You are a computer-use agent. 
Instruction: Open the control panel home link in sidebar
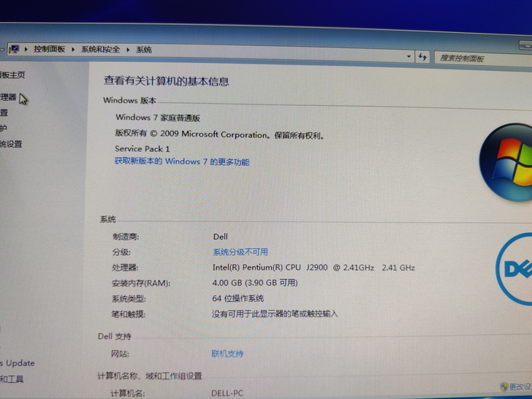point(12,75)
